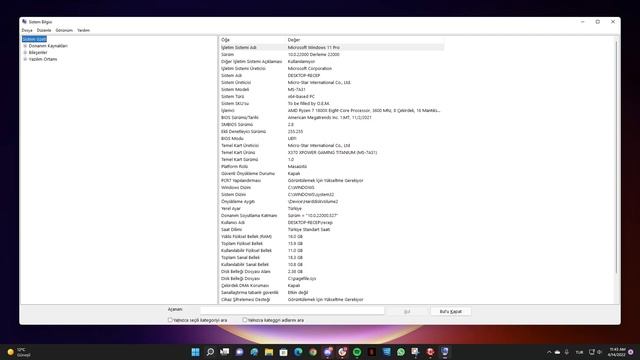Image resolution: width=640 pixels, height=360 pixels.
Task: Open the Windows Start menu
Action: tap(196, 352)
